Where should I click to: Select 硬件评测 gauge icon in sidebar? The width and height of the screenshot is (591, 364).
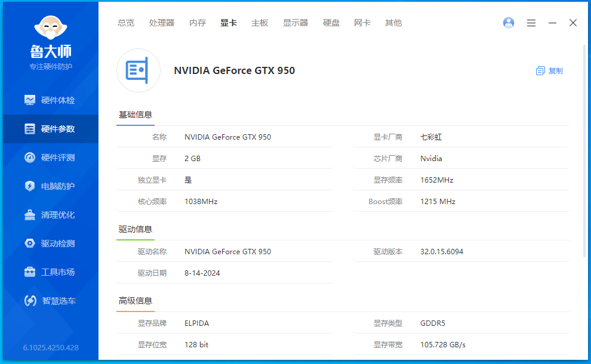coord(30,158)
